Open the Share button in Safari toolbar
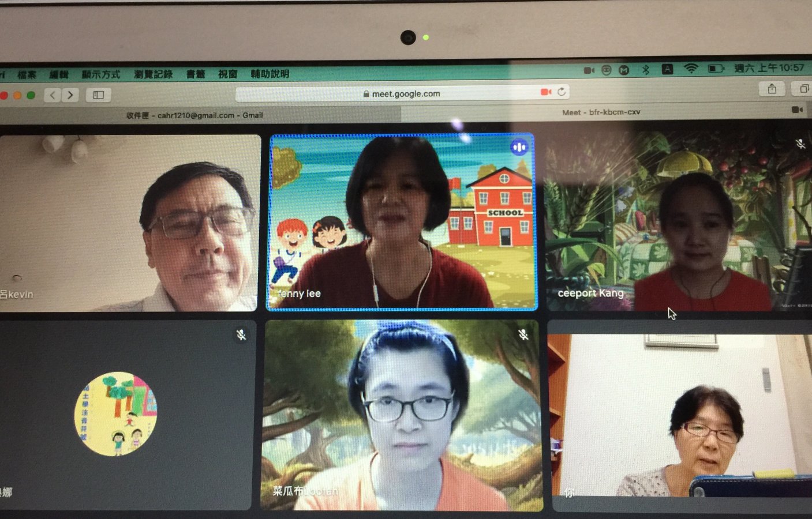 772,88
